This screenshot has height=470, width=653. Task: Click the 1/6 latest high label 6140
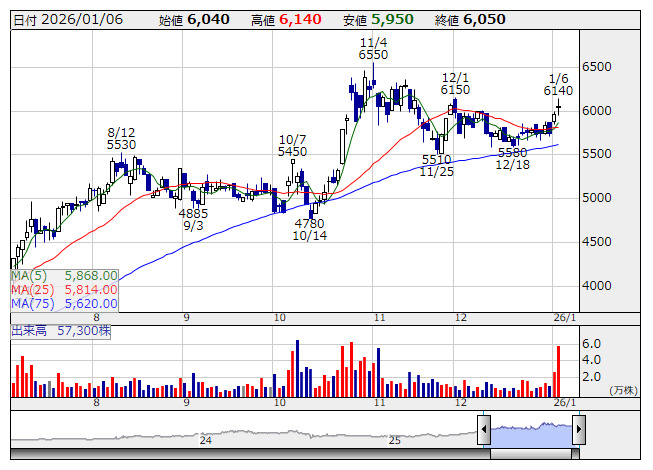558,84
